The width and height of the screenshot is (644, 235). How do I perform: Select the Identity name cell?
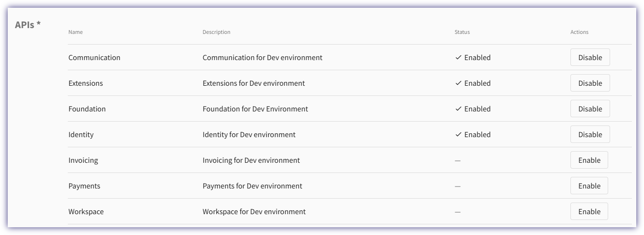pos(81,134)
